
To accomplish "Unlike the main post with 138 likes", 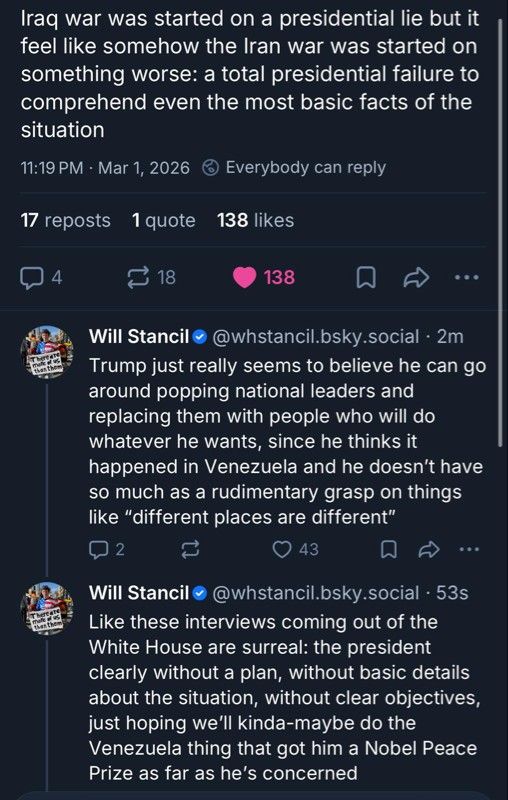I will click(x=264, y=278).
